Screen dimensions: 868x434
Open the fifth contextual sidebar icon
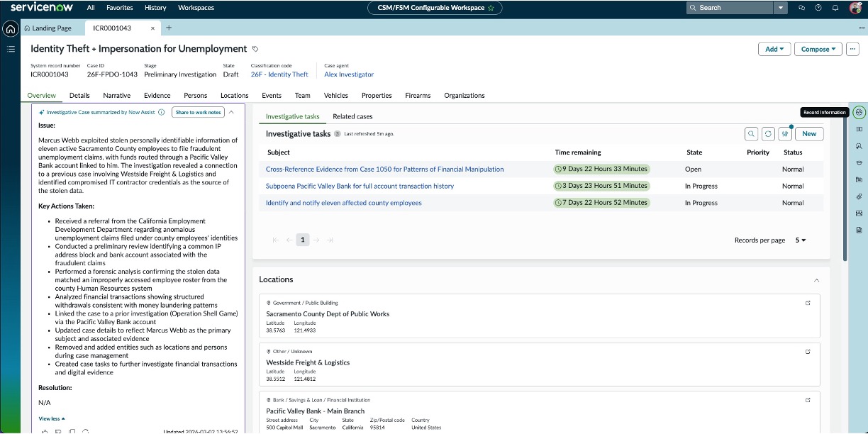pyautogui.click(x=859, y=179)
